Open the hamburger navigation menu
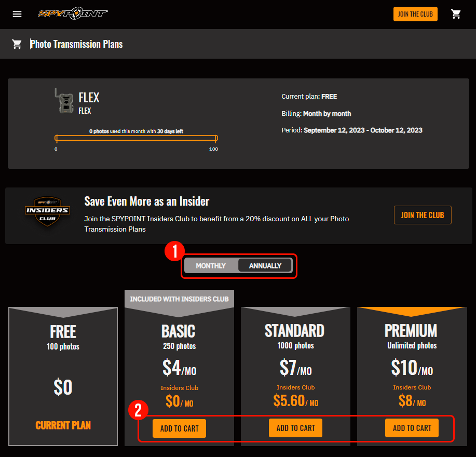 click(x=17, y=14)
